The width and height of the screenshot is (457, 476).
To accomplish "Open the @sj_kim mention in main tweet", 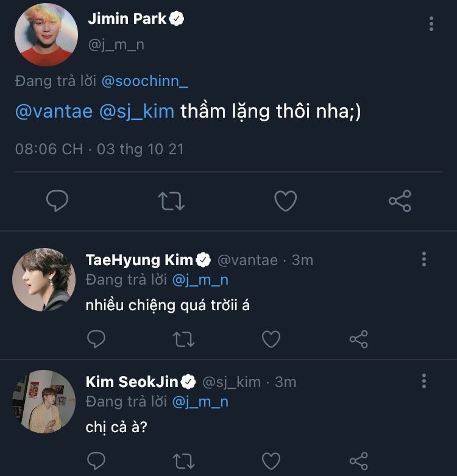I will (x=136, y=112).
